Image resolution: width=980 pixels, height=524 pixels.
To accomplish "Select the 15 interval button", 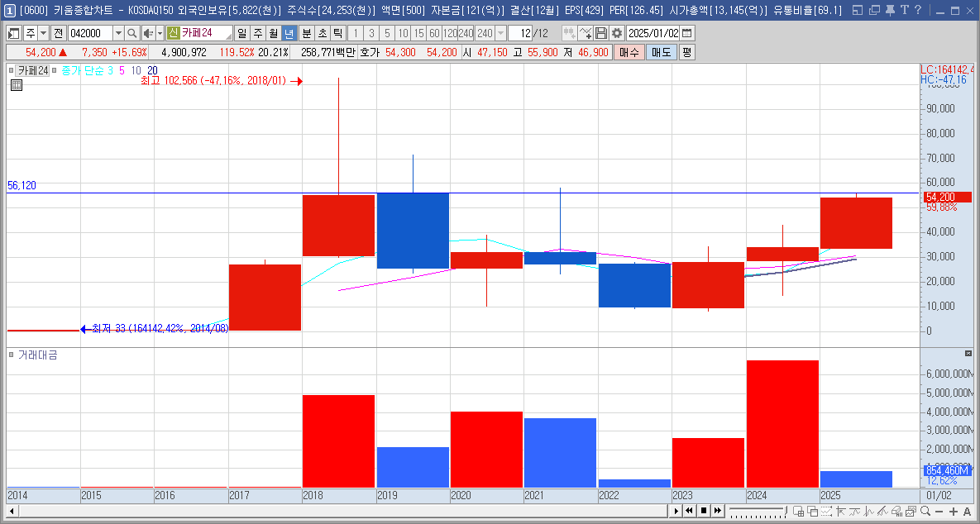I will (x=418, y=33).
